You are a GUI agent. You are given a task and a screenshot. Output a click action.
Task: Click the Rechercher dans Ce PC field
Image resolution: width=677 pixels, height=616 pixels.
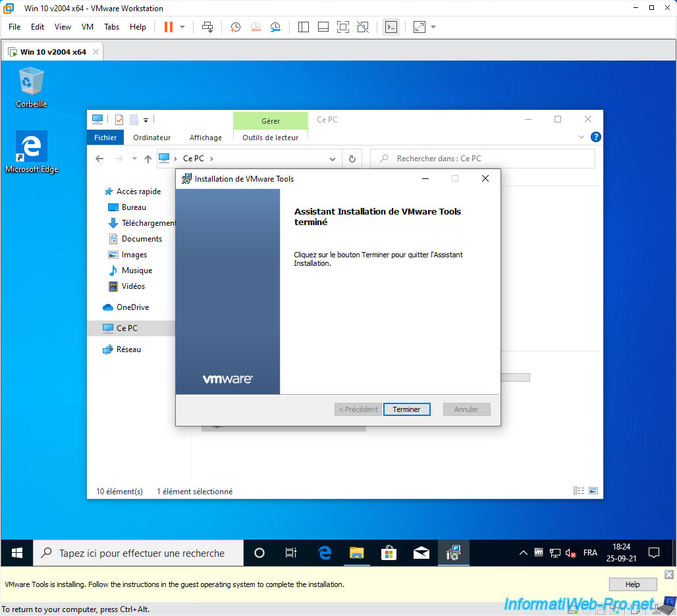click(483, 159)
